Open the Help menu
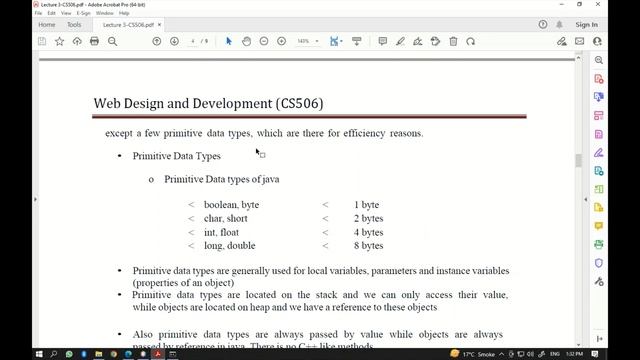This screenshot has width=640, height=360. click(124, 13)
